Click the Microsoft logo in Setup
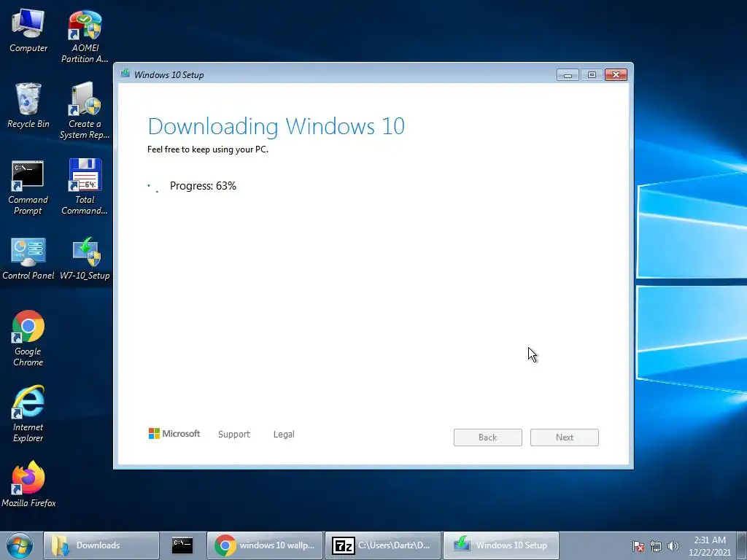The width and height of the screenshot is (747, 560). pos(174,433)
